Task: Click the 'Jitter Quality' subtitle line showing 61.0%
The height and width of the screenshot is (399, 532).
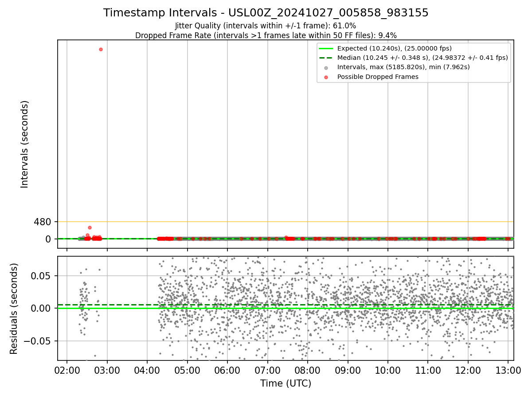Action: tap(266, 26)
